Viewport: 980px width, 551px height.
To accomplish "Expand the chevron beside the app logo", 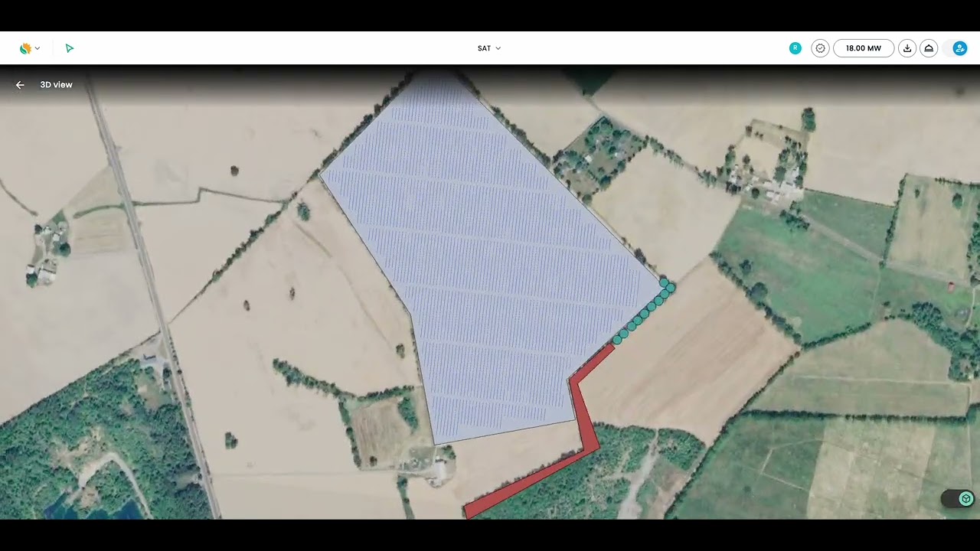I will (x=38, y=48).
